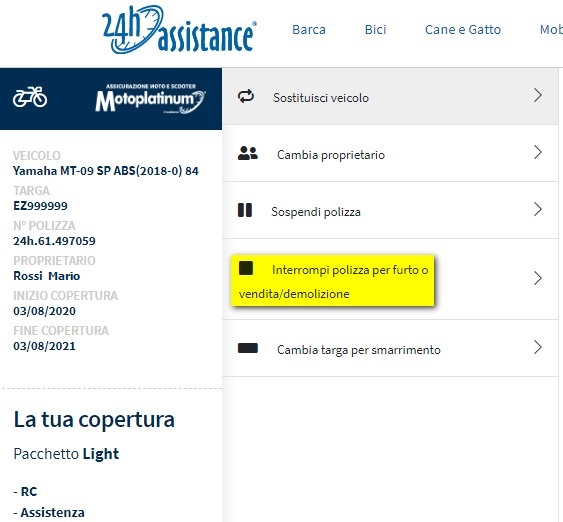Expand the Sospendi polizza chevron arrow

(x=538, y=209)
